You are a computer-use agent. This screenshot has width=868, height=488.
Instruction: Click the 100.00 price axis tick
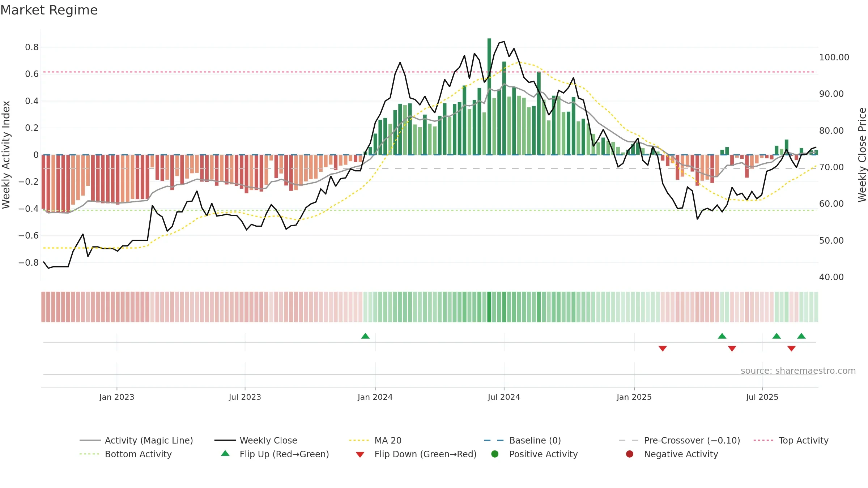tap(834, 57)
